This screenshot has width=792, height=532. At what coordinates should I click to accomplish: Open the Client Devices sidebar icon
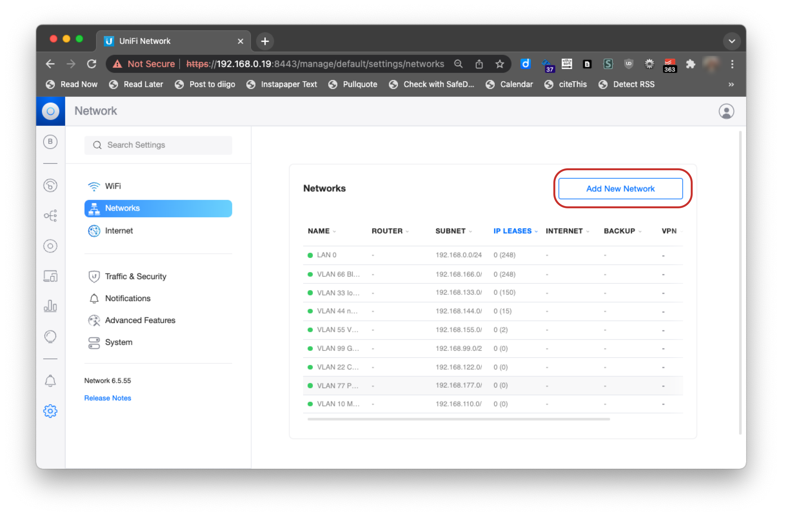pos(50,276)
